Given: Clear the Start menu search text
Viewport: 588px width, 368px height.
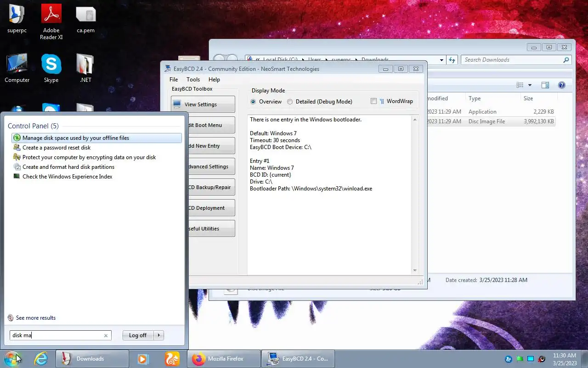Looking at the screenshot, I should (x=106, y=335).
